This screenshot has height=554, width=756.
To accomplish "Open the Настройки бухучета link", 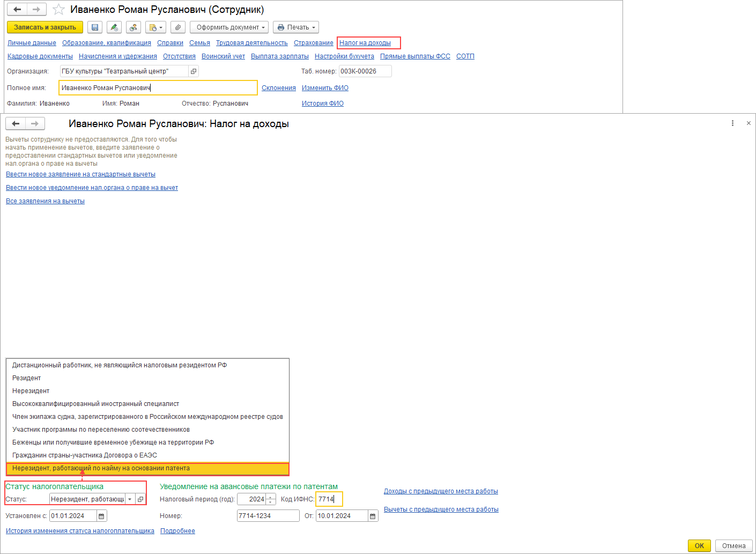I will click(344, 56).
